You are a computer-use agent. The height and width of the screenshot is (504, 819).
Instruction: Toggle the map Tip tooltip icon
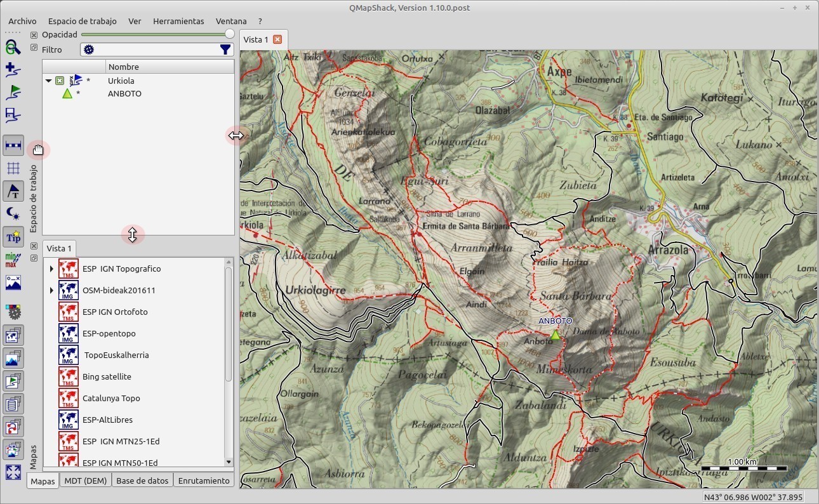click(x=13, y=237)
